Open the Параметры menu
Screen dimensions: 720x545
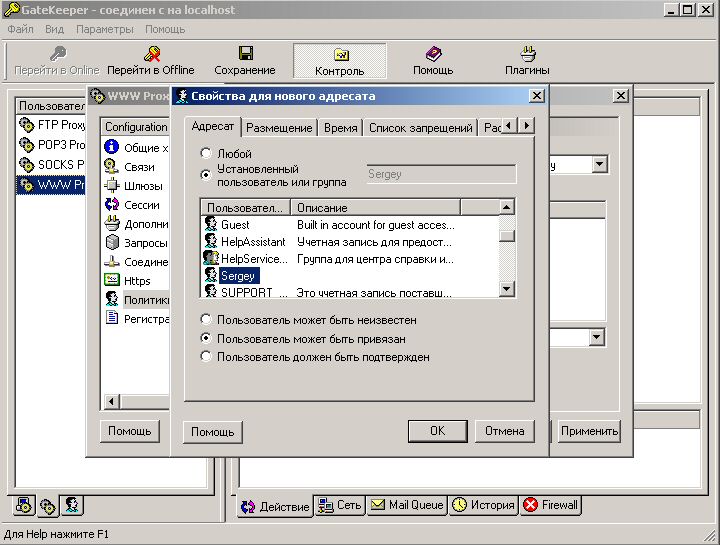[x=105, y=29]
